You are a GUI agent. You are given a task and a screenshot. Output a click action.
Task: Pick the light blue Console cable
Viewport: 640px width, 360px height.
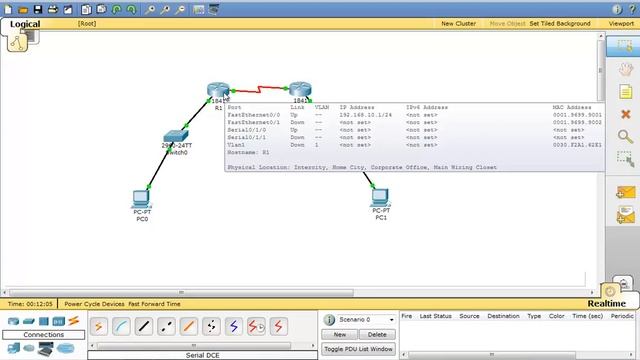click(121, 327)
